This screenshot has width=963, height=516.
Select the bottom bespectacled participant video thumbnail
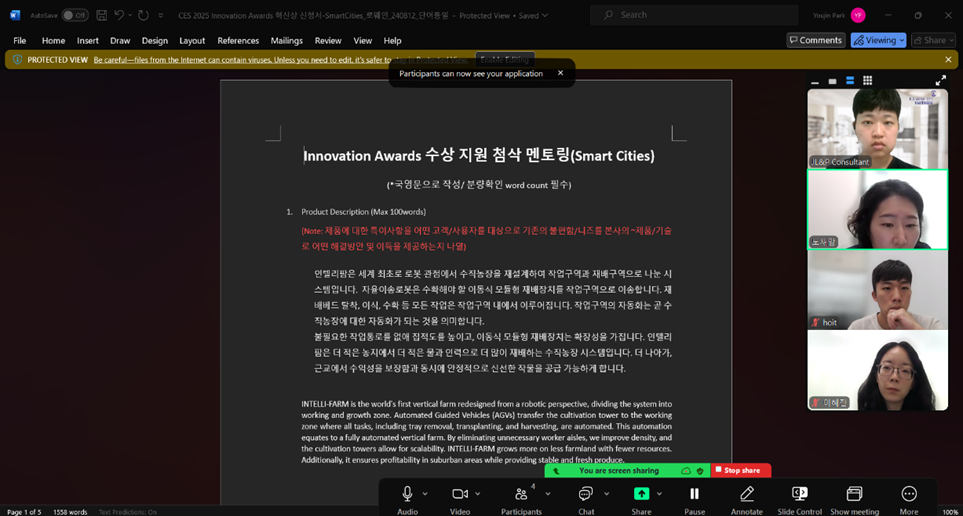[x=878, y=370]
